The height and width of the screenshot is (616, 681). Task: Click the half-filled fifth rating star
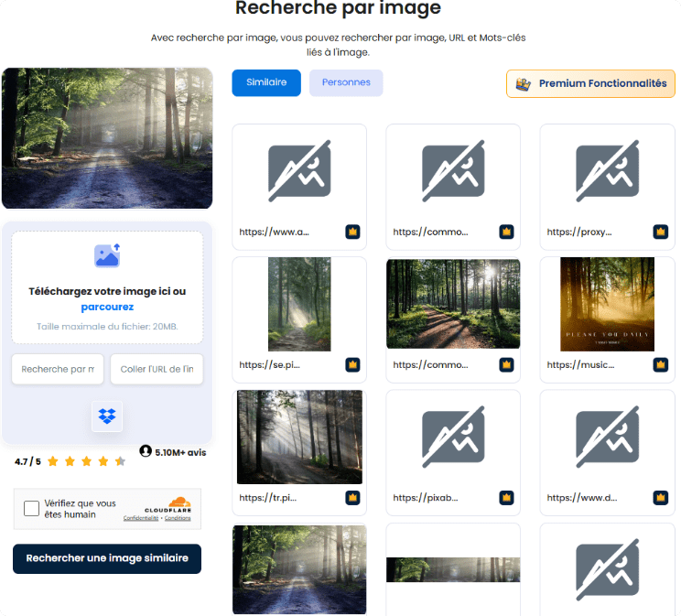coord(120,461)
